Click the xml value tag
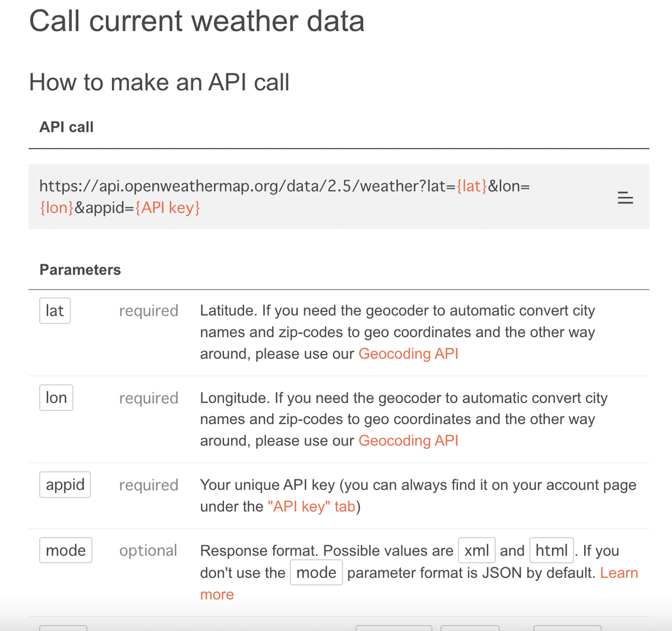 click(477, 550)
